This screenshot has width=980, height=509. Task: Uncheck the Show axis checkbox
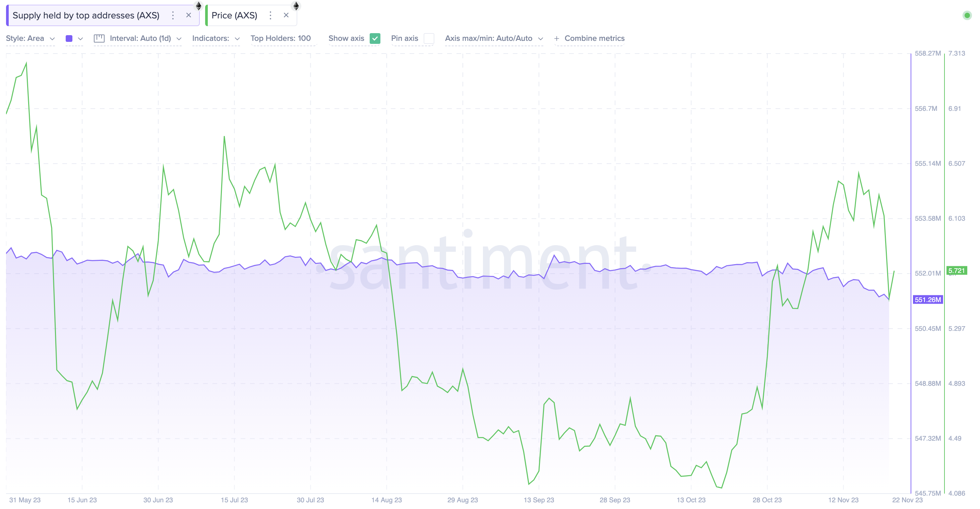(375, 39)
